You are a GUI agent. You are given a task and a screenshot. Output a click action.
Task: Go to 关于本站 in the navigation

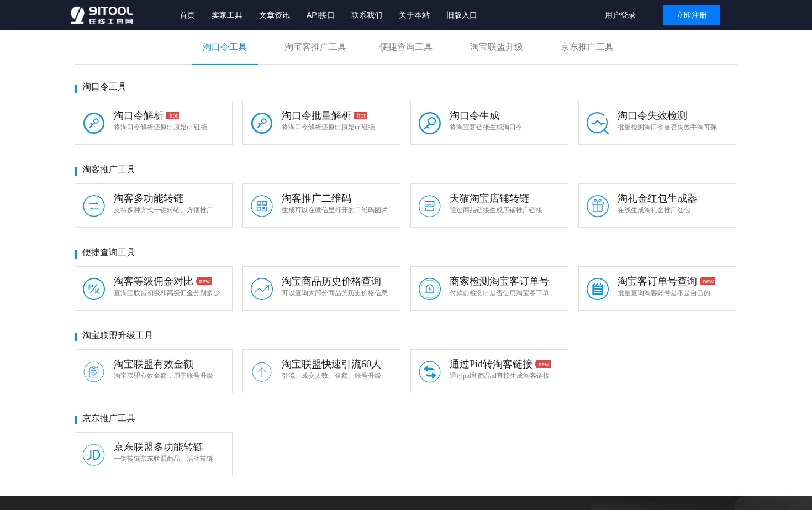(x=414, y=15)
